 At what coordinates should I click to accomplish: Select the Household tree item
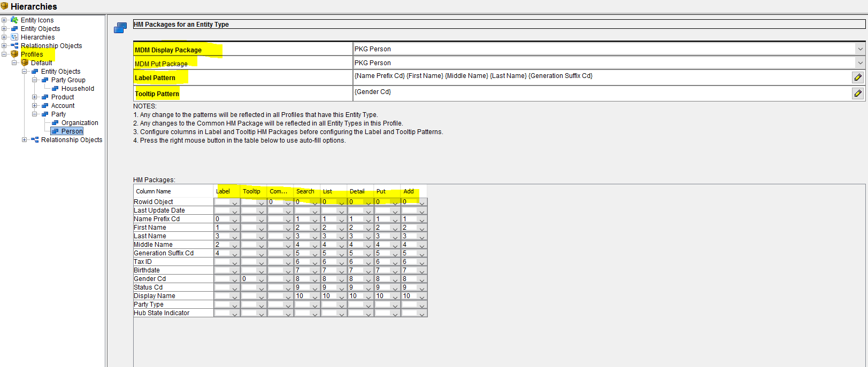[x=78, y=89]
